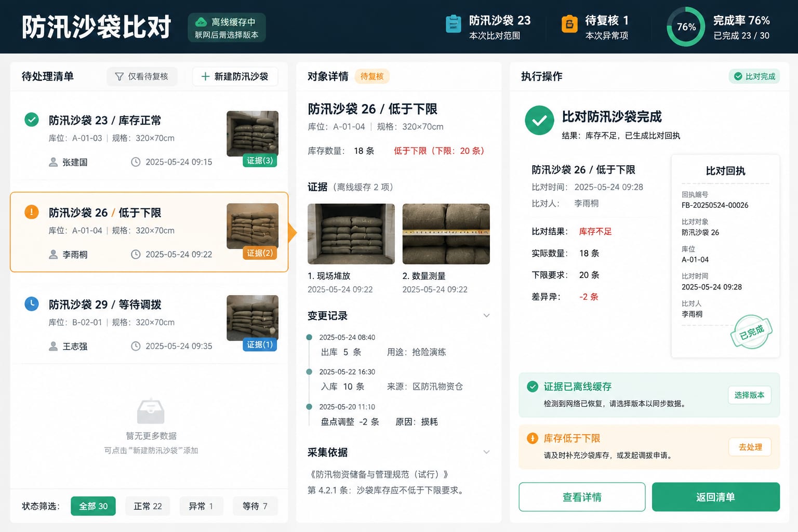Collapse the 变更记录 section chevron
Viewport: 798px width, 532px height.
(486, 315)
